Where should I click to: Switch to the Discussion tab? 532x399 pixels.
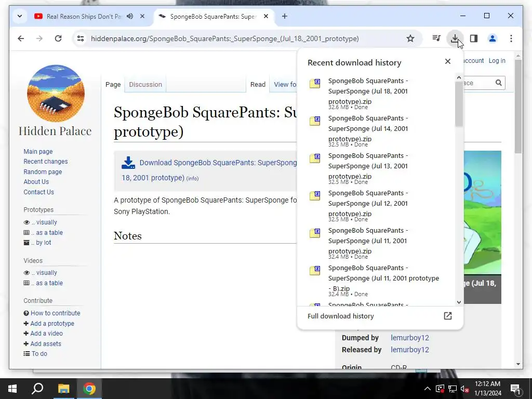tap(145, 85)
